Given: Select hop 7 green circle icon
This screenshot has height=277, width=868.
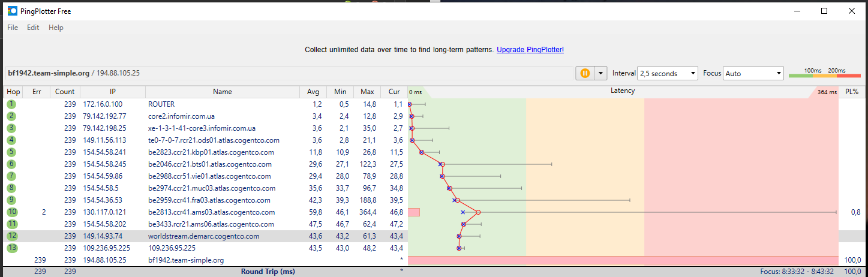Looking at the screenshot, I should point(12,176).
